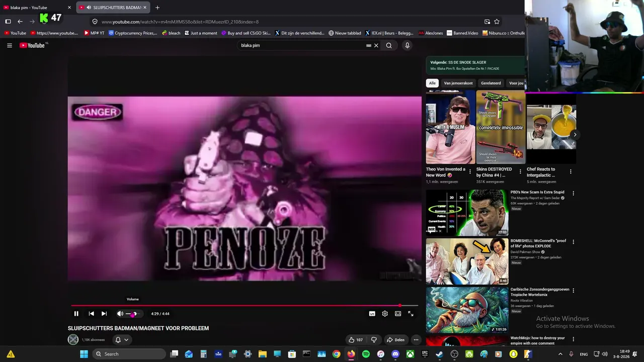Screen dimensions: 644x362
Task: Select the 'Gerelateerd' filter chip
Action: coord(491,83)
